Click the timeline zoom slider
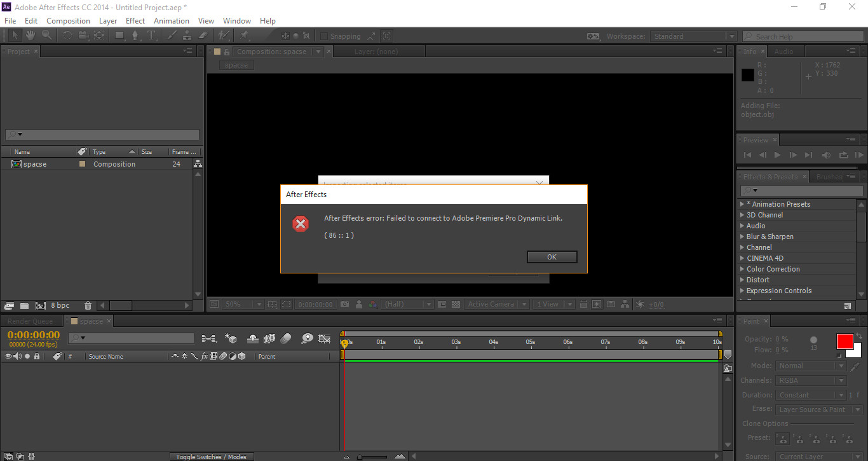The width and height of the screenshot is (868, 461). [372, 457]
